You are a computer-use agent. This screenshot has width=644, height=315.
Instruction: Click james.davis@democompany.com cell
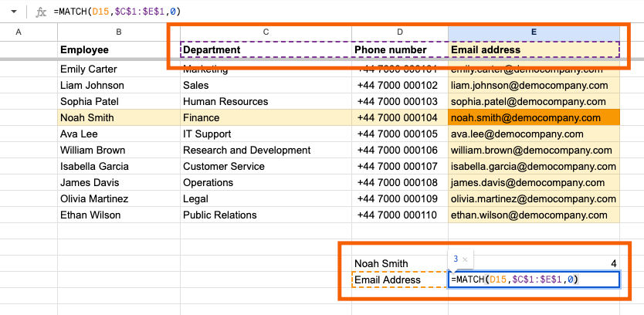click(534, 182)
